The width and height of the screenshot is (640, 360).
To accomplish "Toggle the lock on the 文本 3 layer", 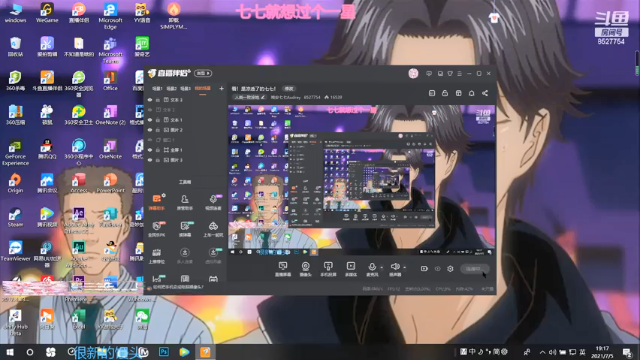I will click(x=158, y=100).
